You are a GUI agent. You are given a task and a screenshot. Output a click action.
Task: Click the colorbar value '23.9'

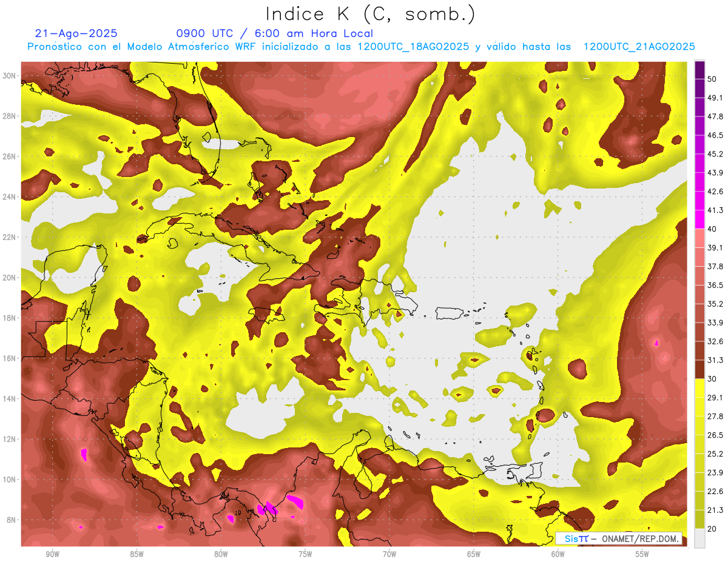click(715, 473)
